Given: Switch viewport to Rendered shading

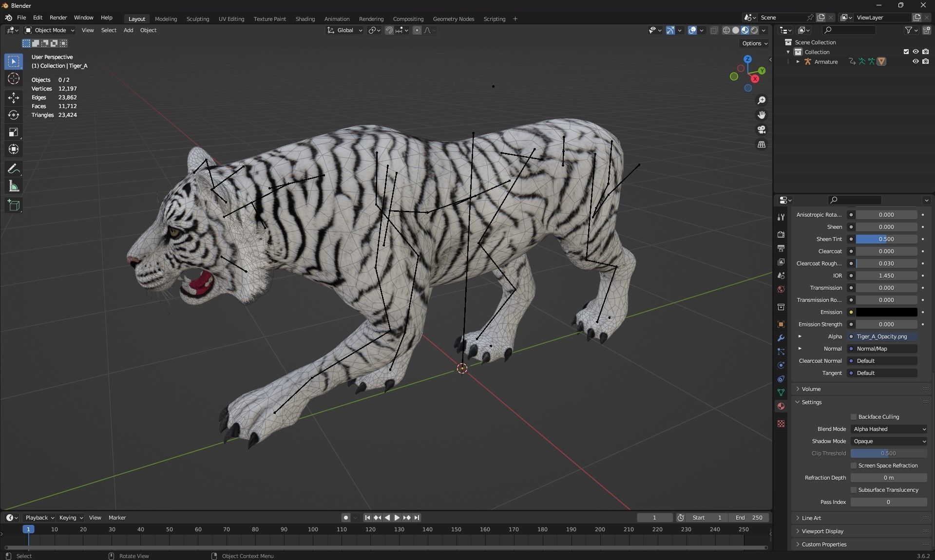Looking at the screenshot, I should (x=754, y=30).
